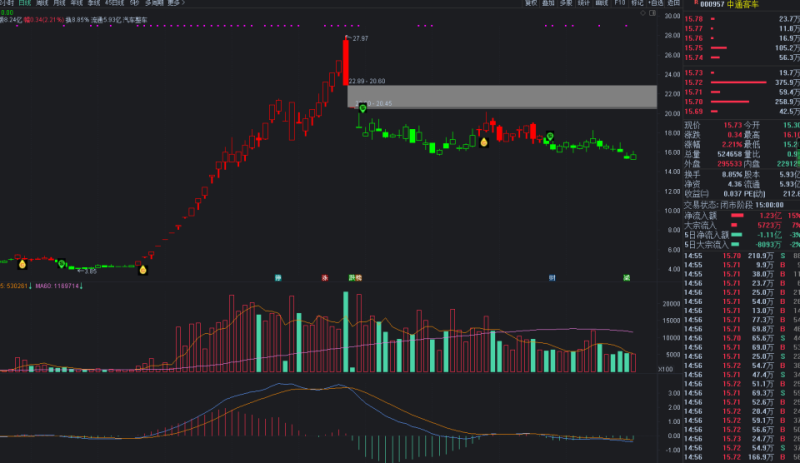Click the yellow money bag before the rally
Screen dimensions: 800x463
click(x=143, y=268)
